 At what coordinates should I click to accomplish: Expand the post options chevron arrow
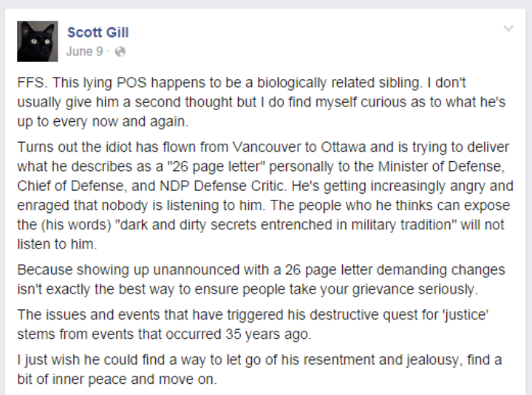click(x=508, y=29)
